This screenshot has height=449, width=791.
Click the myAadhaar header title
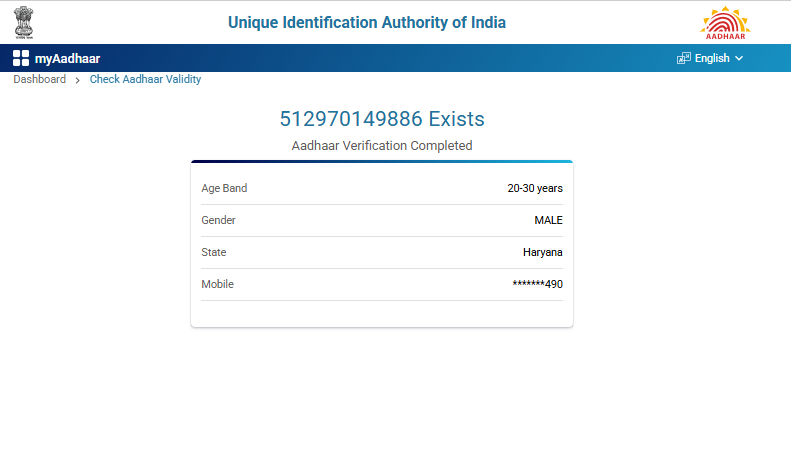coord(67,58)
